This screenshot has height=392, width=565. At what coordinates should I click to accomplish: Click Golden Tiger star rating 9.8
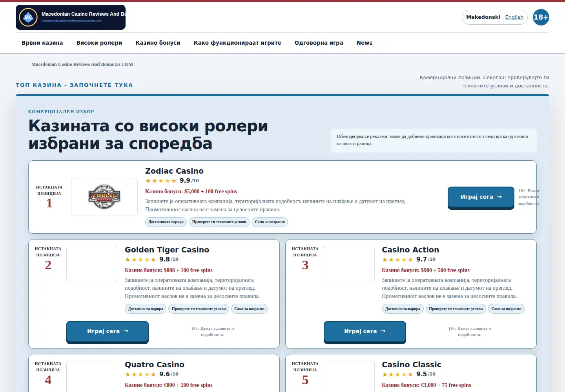point(151,260)
